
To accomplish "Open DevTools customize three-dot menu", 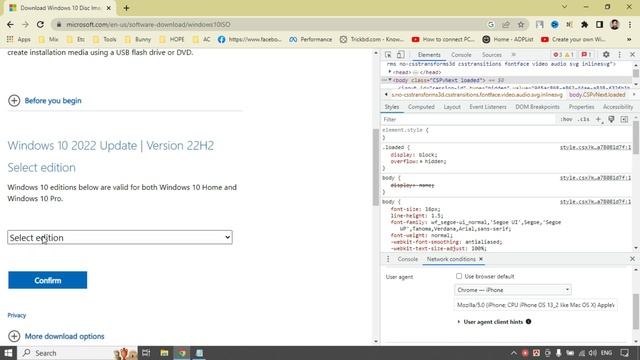I will point(620,55).
